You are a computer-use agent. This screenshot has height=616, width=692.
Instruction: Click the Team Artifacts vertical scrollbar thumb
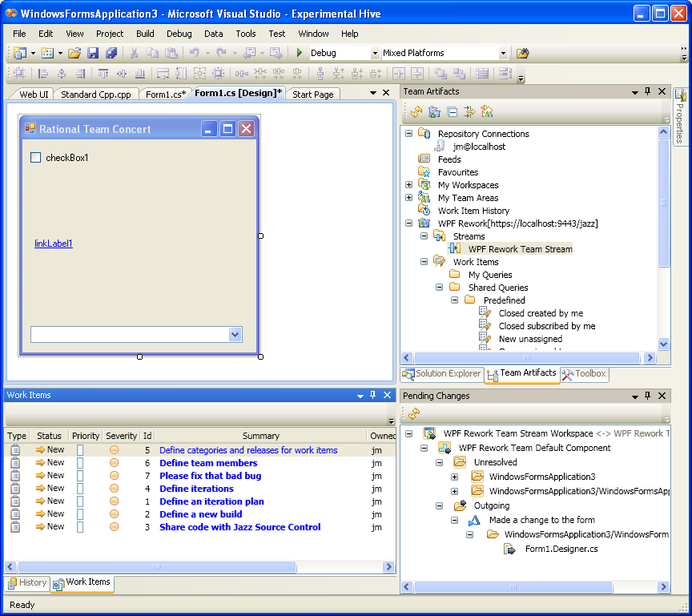[663, 203]
